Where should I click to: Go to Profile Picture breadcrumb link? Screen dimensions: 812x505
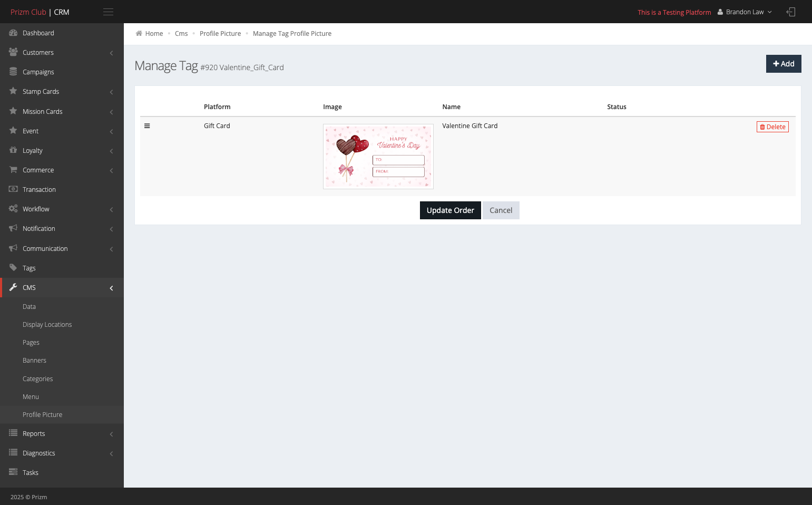pos(220,33)
